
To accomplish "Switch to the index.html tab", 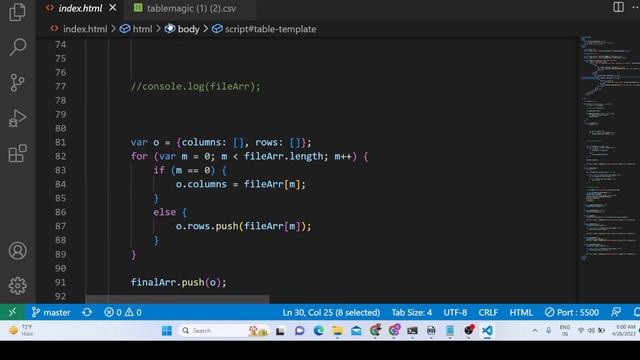I will pos(80,8).
